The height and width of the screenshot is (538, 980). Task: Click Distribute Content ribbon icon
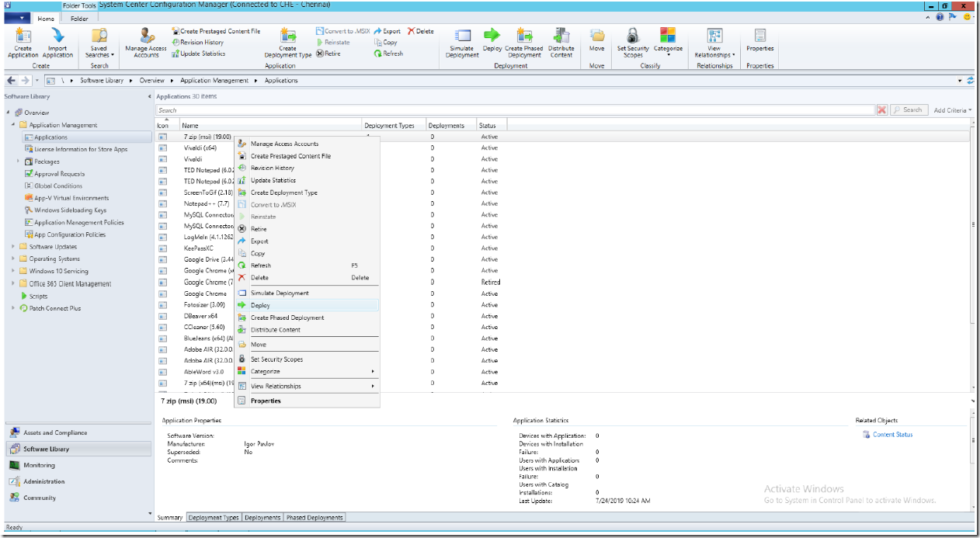coord(561,43)
